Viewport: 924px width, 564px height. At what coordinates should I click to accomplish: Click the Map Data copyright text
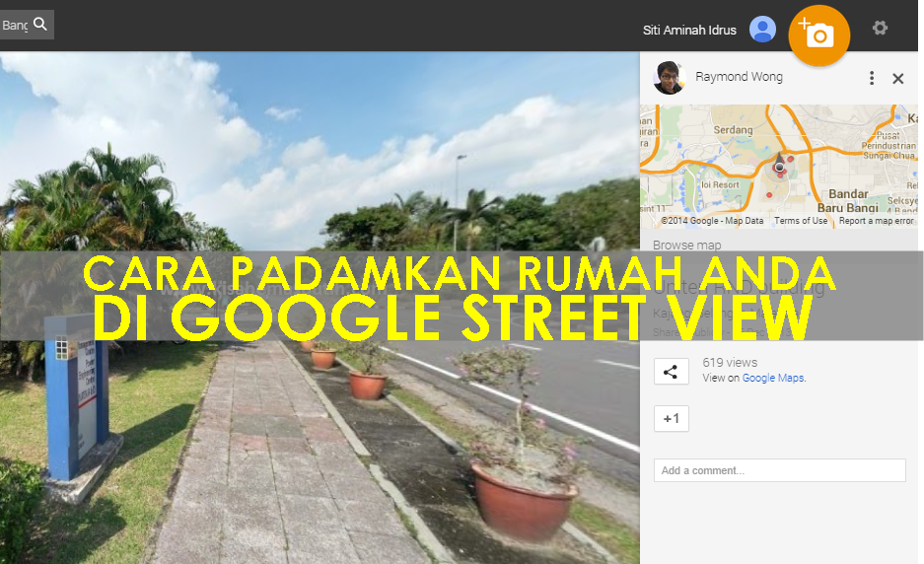pos(712,221)
